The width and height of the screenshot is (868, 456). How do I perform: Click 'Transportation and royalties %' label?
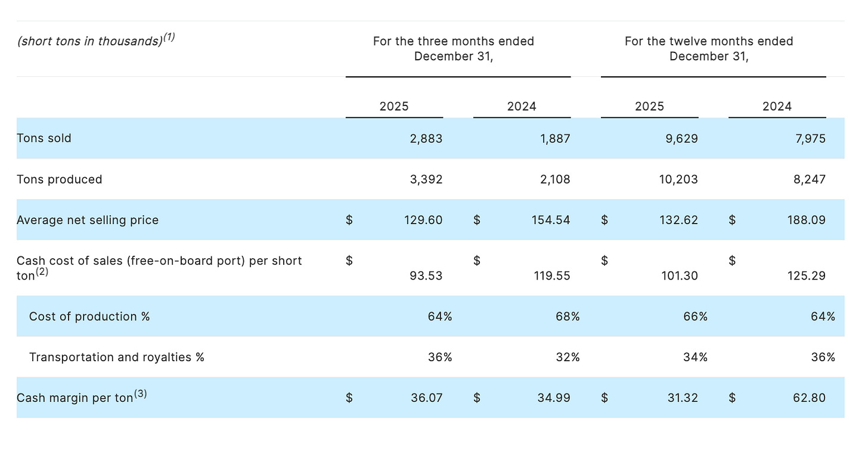tap(117, 357)
